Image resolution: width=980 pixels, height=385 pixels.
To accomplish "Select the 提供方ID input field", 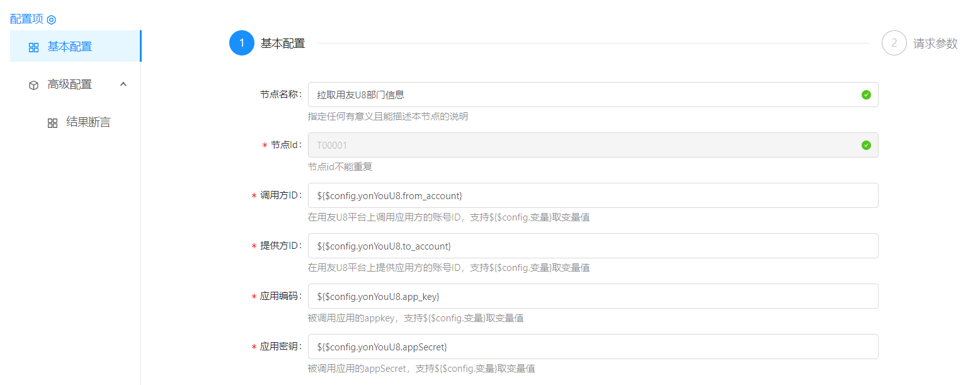I will [x=592, y=246].
